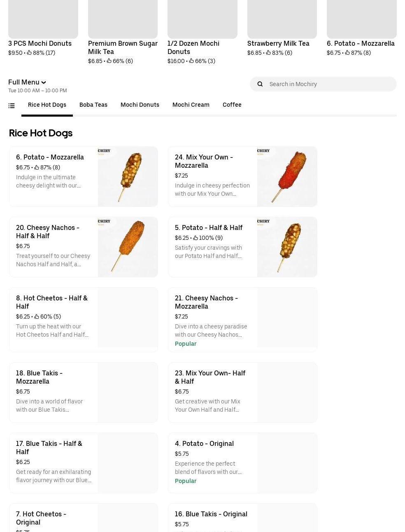405x532 pixels.
Task: Open 16. Blue Takis - Original item
Action: click(x=242, y=518)
